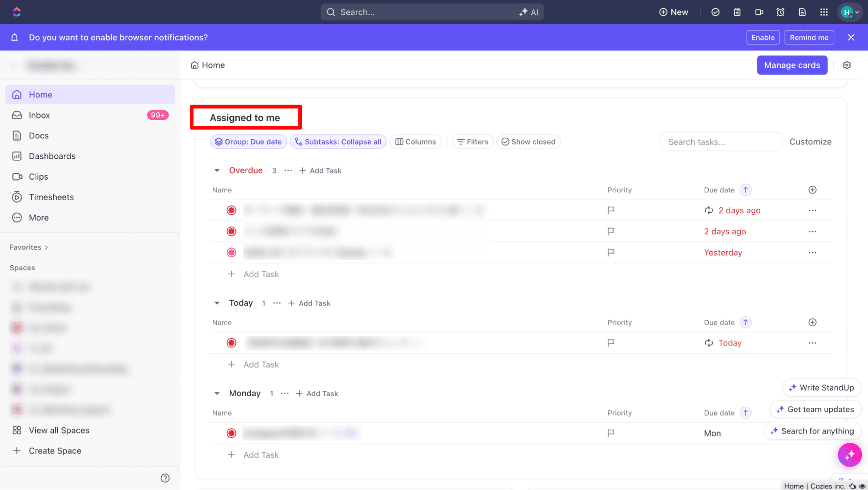Screen dimensions: 868x490
Task: Add column plus icon in Overdue group
Action: [812, 190]
